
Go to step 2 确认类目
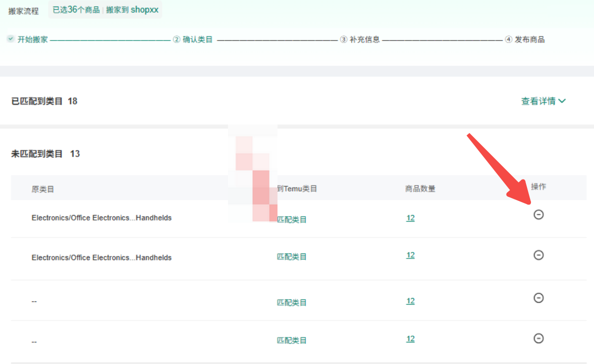(193, 39)
